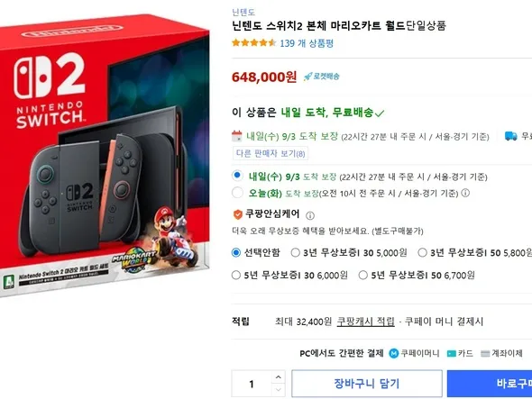
Task: Select tomorrow (수) 9/3 arrival option
Action: coord(237,176)
